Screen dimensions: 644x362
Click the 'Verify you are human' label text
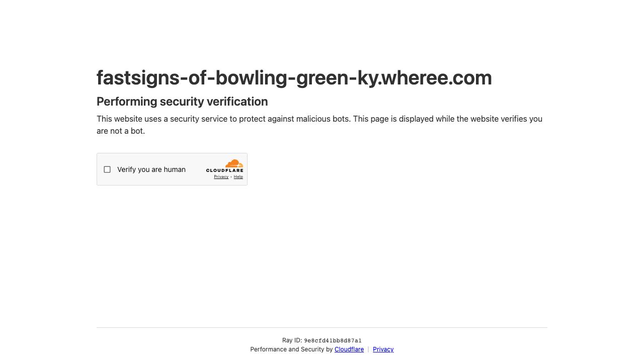(151, 169)
